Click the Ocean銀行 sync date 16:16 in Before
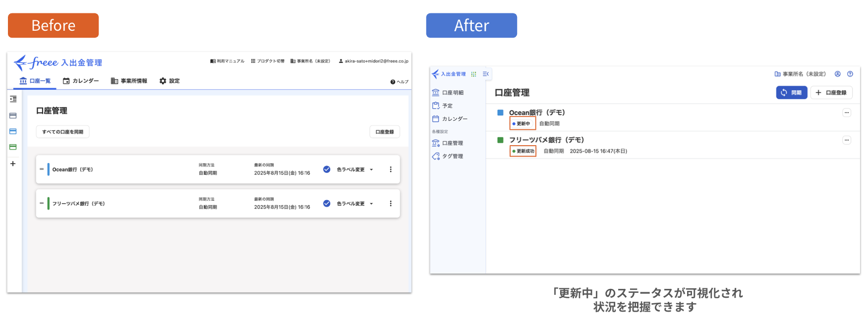This screenshot has height=328, width=868. (282, 173)
